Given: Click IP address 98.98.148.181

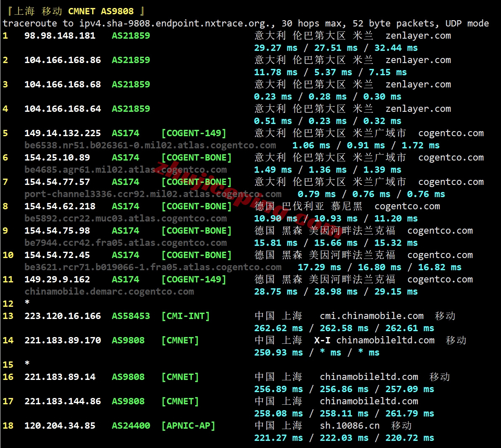Looking at the screenshot, I should point(60,35).
